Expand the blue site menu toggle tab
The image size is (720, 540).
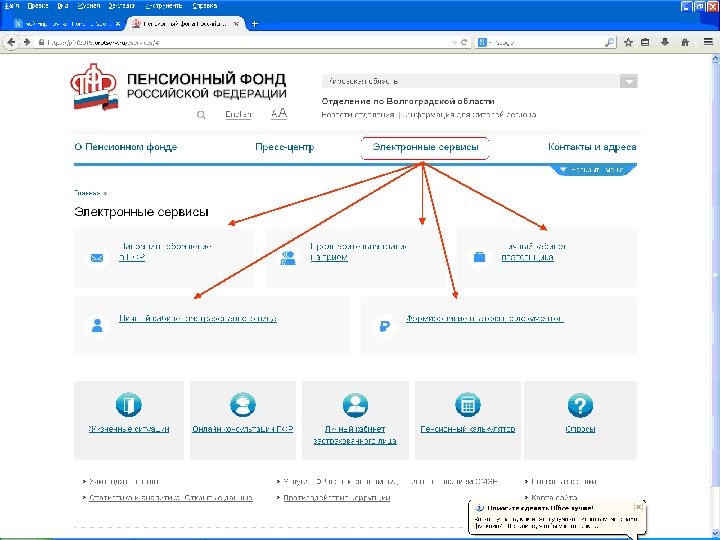click(x=594, y=170)
